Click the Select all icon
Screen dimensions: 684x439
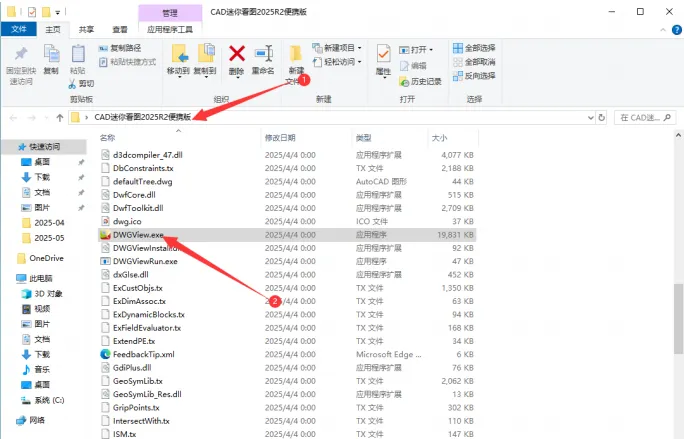458,48
